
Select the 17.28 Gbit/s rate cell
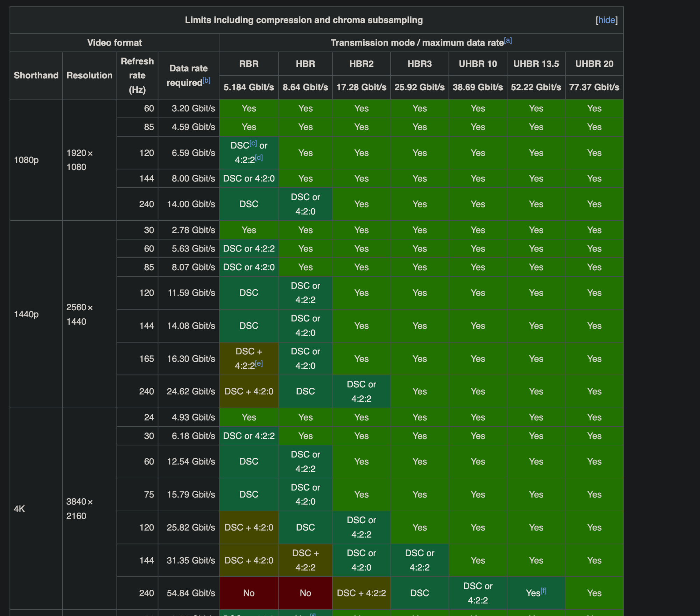(x=362, y=87)
